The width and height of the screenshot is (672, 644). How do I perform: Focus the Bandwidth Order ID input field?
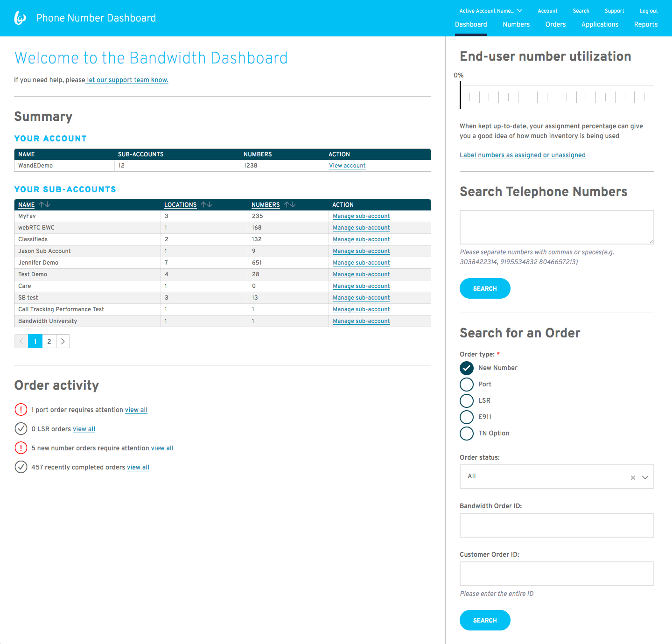557,525
